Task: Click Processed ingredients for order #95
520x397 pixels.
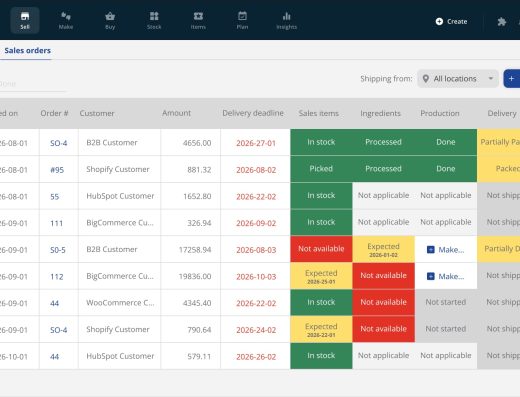Action: (x=383, y=169)
